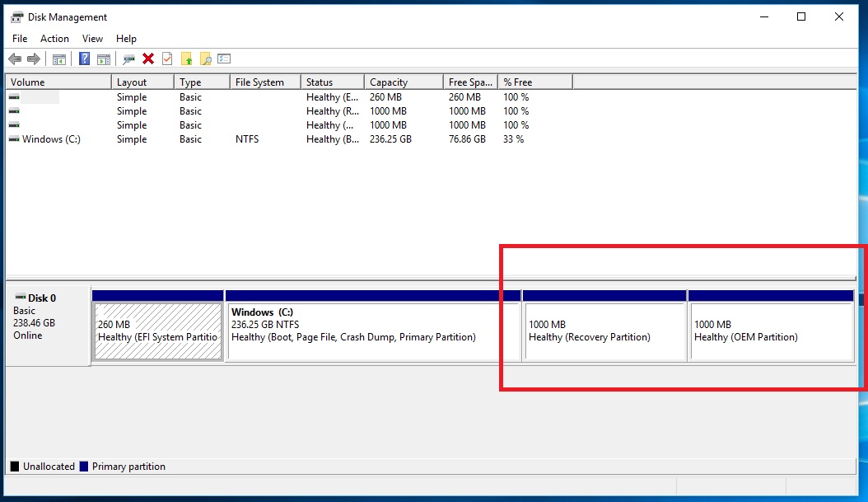Open the Action menu
This screenshot has height=502, width=868.
click(55, 39)
